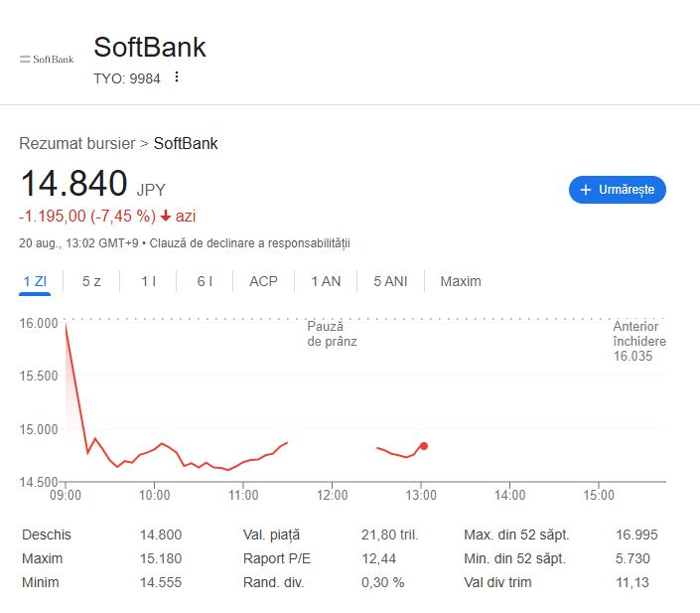Image resolution: width=700 pixels, height=613 pixels.
Task: Follow the stock with Urmărește button
Action: pyautogui.click(x=617, y=190)
